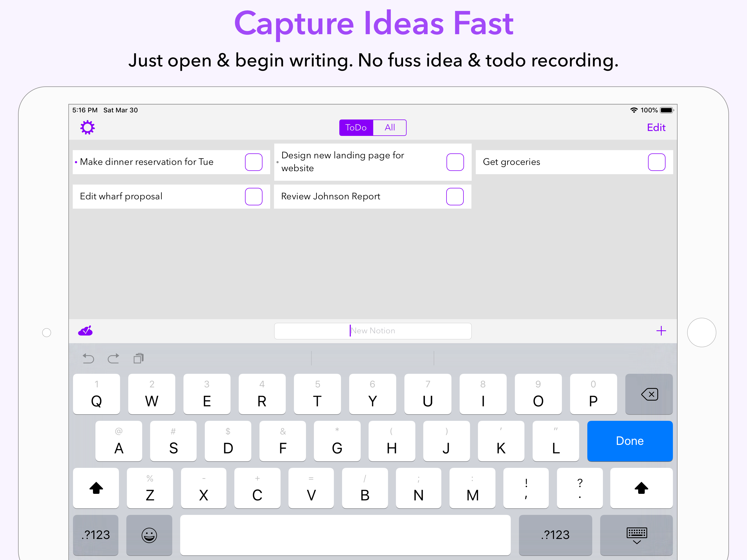Tap the purple pen app icon near New Notion
The height and width of the screenshot is (560, 747).
[85, 331]
